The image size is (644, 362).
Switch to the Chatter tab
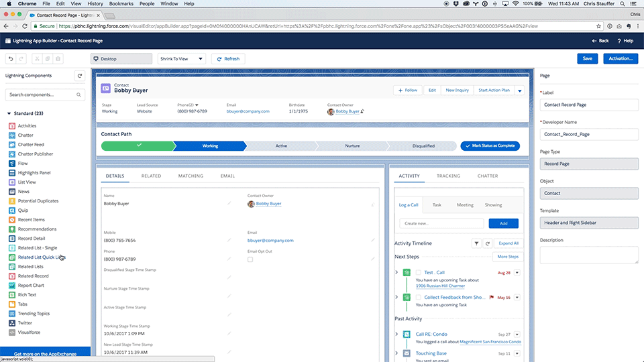(x=488, y=176)
